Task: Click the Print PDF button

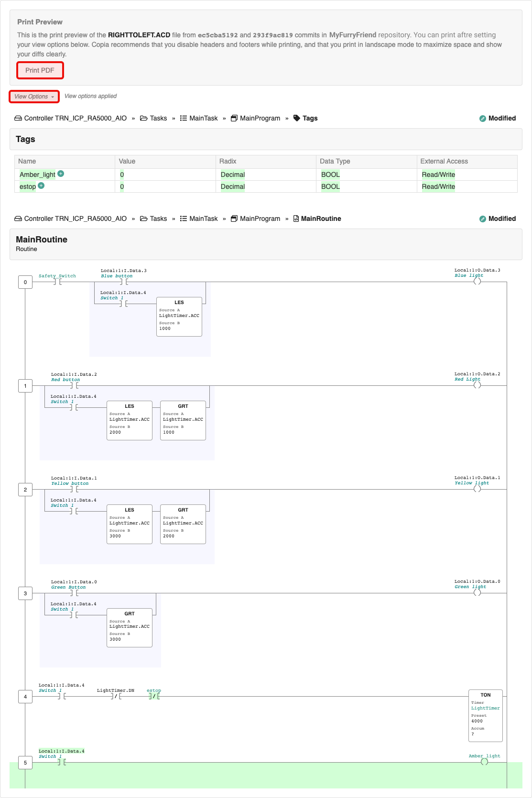Action: (40, 70)
